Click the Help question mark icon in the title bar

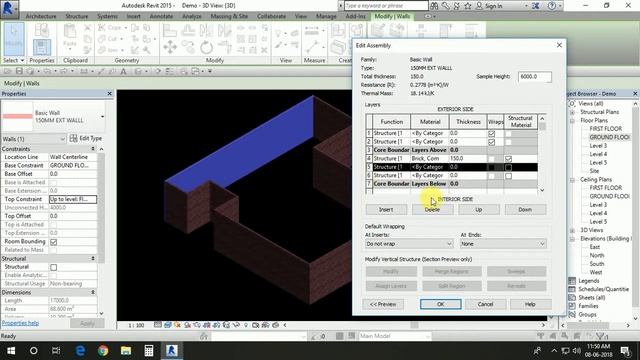click(552, 6)
